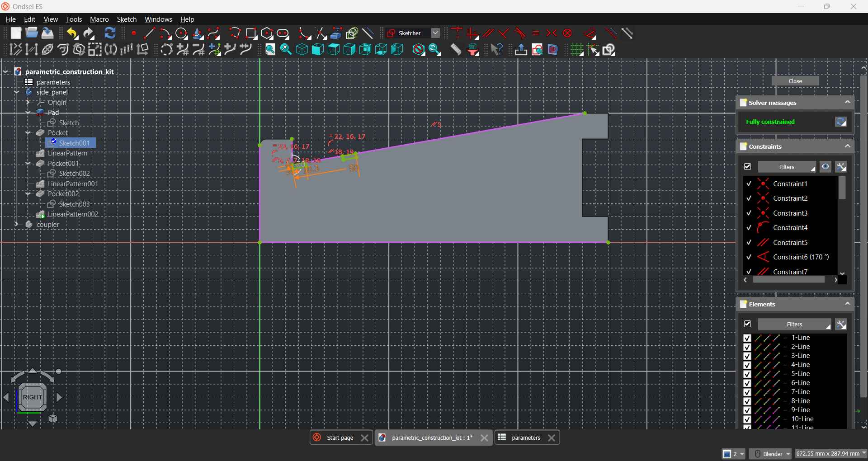This screenshot has height=461, width=868.
Task: Select the create circle tool
Action: point(181,33)
